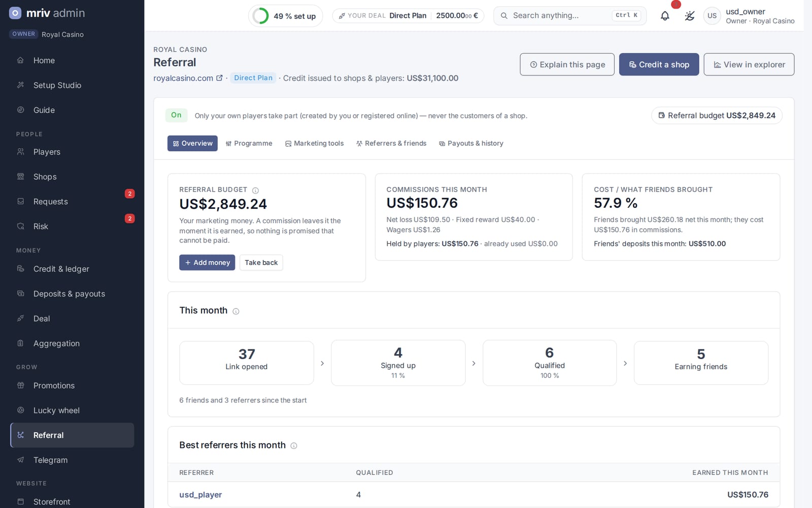812x508 pixels.
Task: Click the Risk badge showing 2
Action: [130, 218]
